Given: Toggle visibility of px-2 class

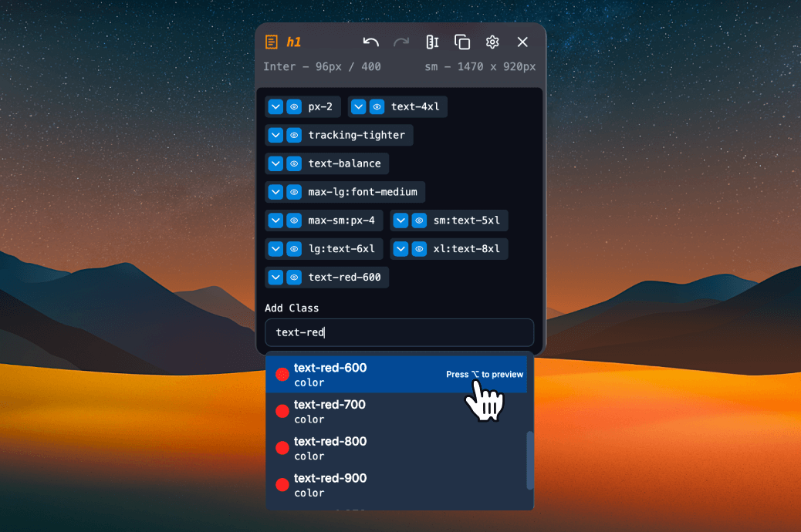Looking at the screenshot, I should coord(294,106).
